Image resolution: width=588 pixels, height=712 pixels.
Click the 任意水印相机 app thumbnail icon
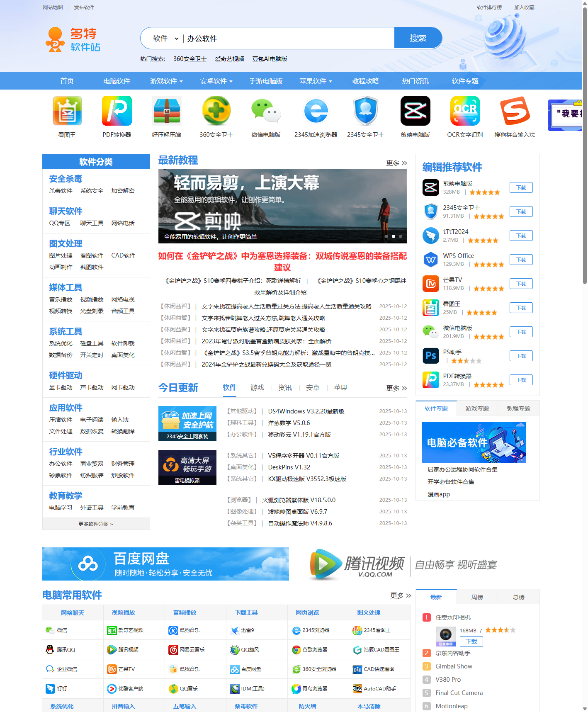point(446,636)
